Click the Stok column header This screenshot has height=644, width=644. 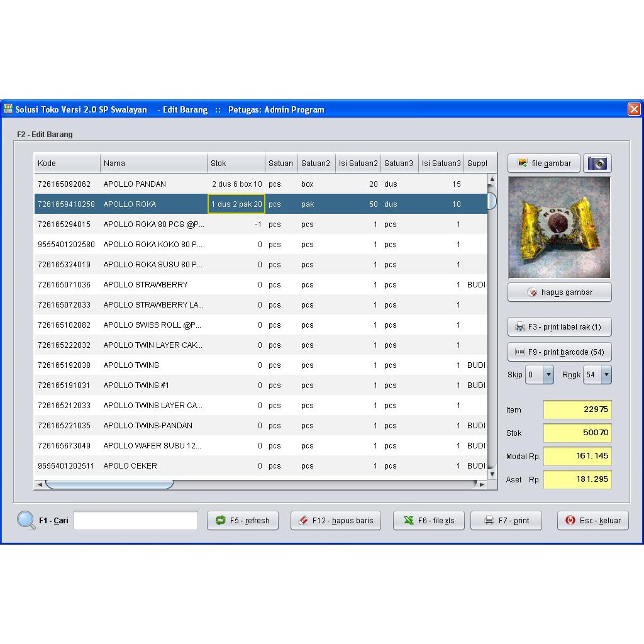click(236, 164)
